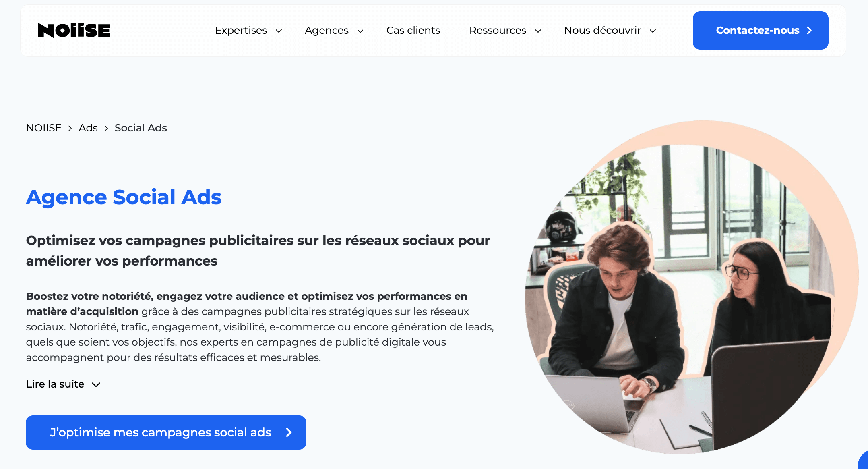Image resolution: width=868 pixels, height=469 pixels.
Task: Go to NOIISE breadcrumb link
Action: [x=44, y=128]
